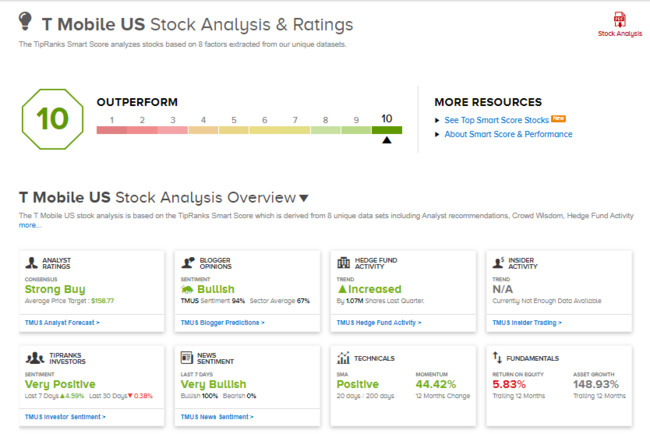Click the lightbulb icon beside the title

(x=27, y=23)
